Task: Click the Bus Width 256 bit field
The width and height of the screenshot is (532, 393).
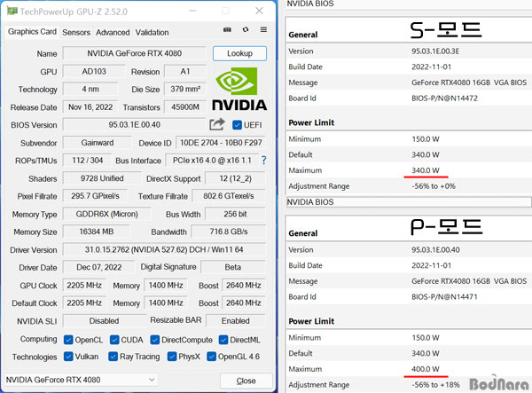Action: point(235,214)
